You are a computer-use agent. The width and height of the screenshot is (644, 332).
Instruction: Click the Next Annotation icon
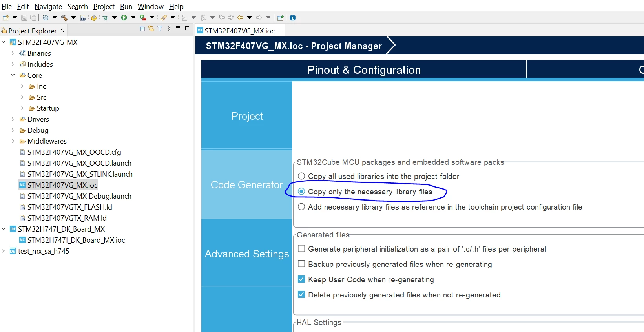184,18
